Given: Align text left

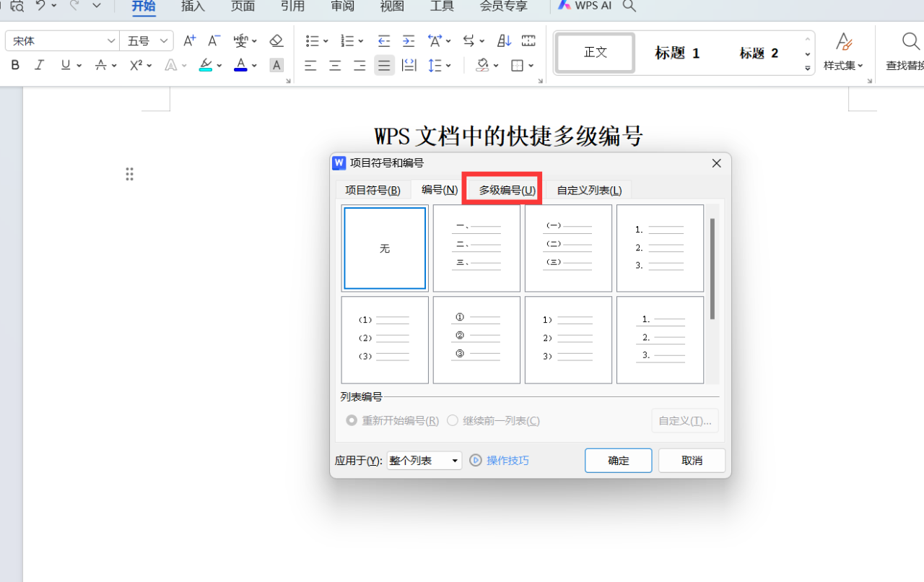Looking at the screenshot, I should 310,66.
